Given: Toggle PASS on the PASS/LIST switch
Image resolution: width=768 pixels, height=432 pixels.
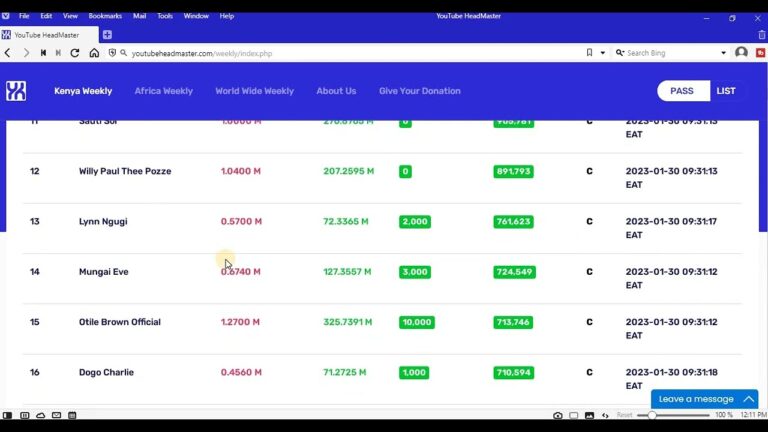Looking at the screenshot, I should 682,91.
